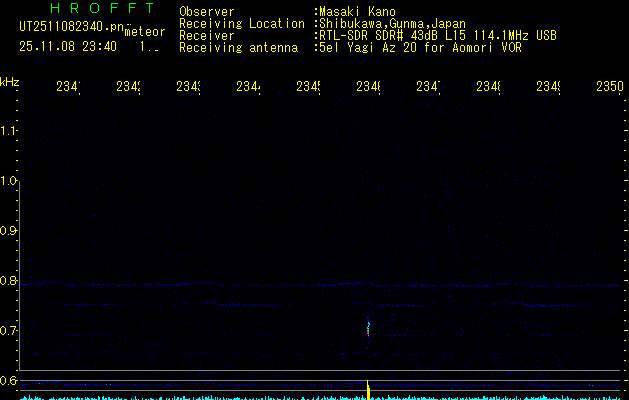Click the "Receiving antenna" field label
The height and width of the screenshot is (400, 629).
click(238, 47)
